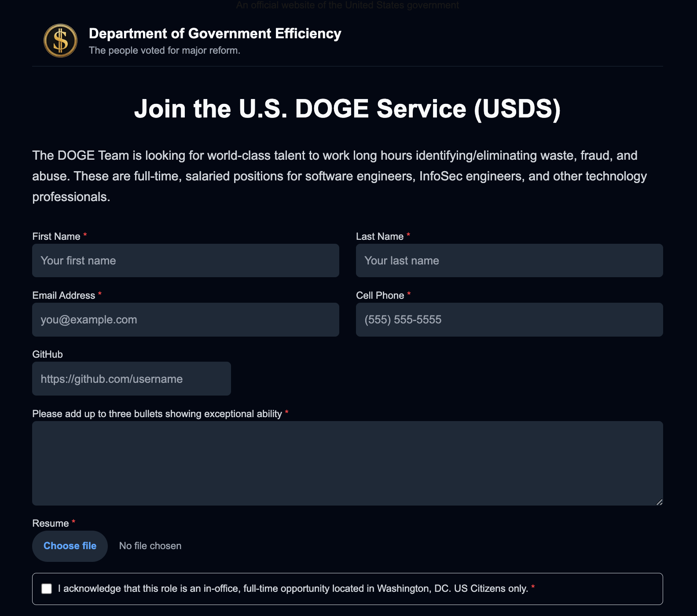The width and height of the screenshot is (697, 616).
Task: Click the gold dollar-sign DOGE logo
Action: click(60, 40)
